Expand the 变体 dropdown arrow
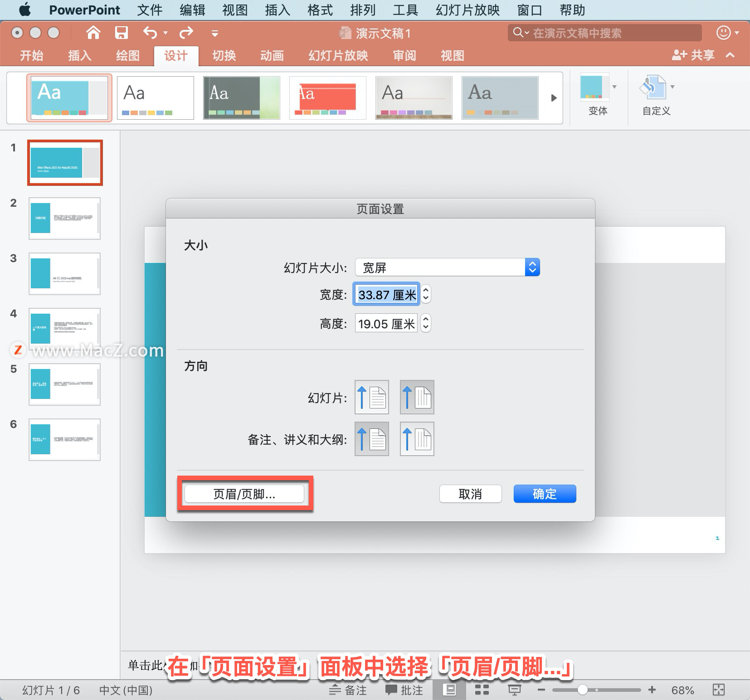The height and width of the screenshot is (700, 750). tap(614, 87)
